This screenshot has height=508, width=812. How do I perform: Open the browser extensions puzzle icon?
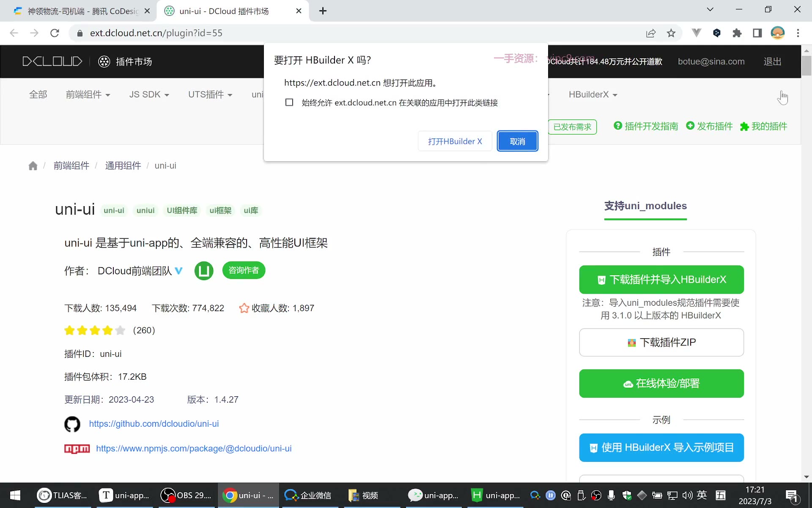tap(737, 33)
